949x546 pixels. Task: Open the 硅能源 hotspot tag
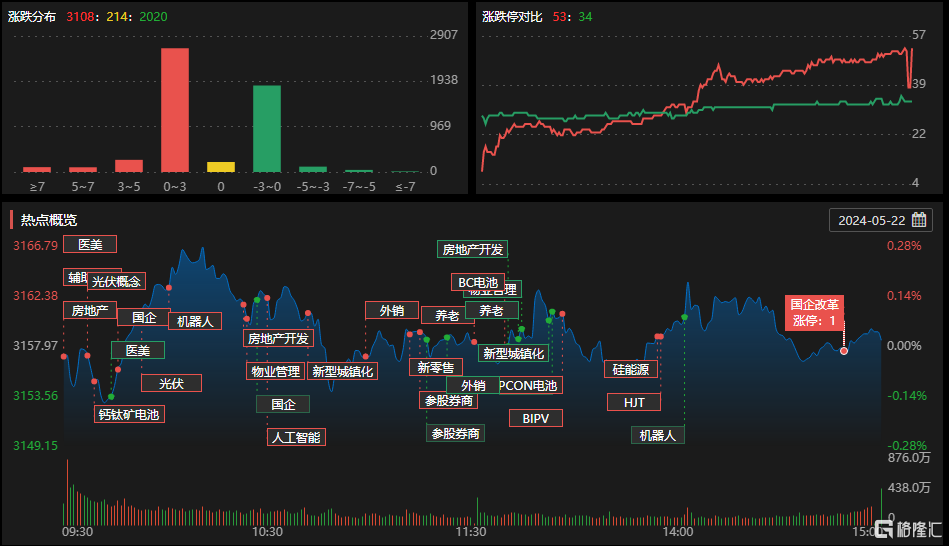631,369
